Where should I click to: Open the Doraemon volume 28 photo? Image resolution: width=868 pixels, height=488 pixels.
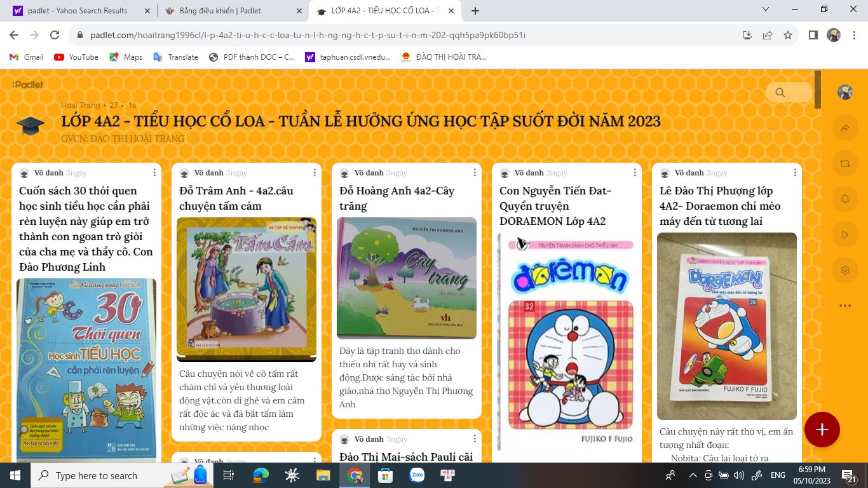tap(727, 326)
